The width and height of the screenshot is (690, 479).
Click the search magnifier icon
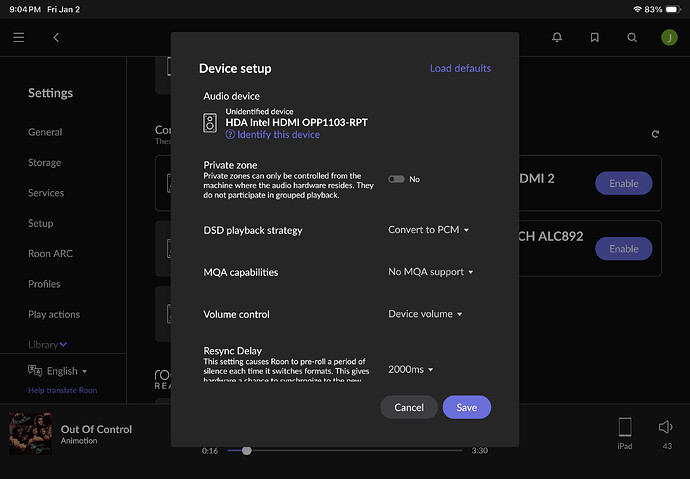pyautogui.click(x=632, y=37)
